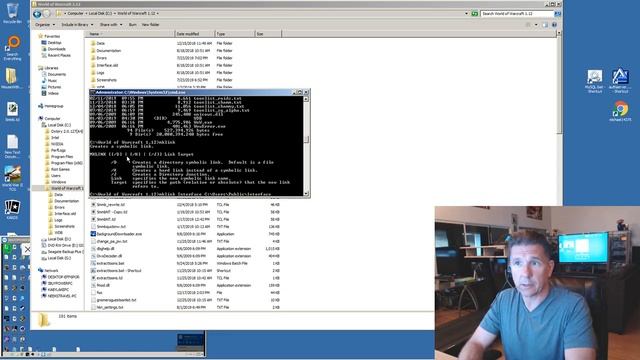Click the Explorer file list vertical scrollbar
Screen dimensions: 640x360
coord(559,84)
